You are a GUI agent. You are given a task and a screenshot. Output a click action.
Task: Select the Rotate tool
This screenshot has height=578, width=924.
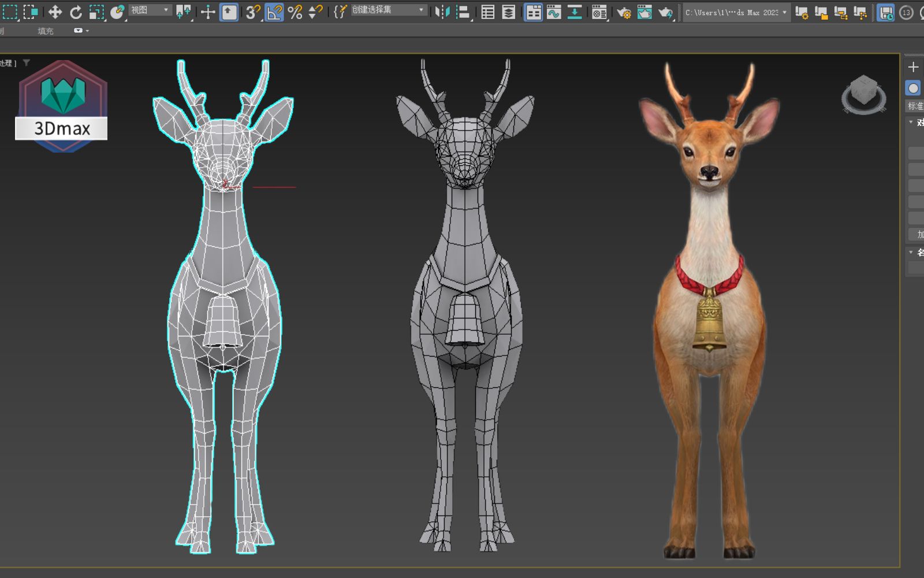click(x=76, y=10)
